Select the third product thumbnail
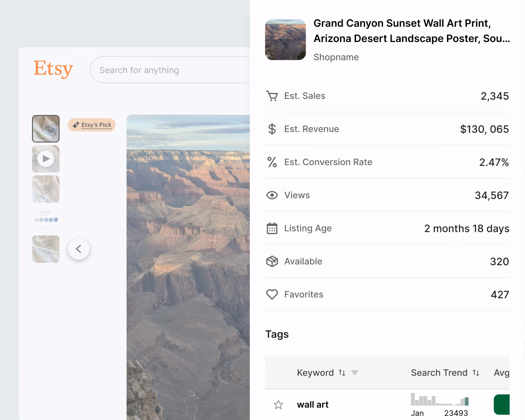 (46, 189)
